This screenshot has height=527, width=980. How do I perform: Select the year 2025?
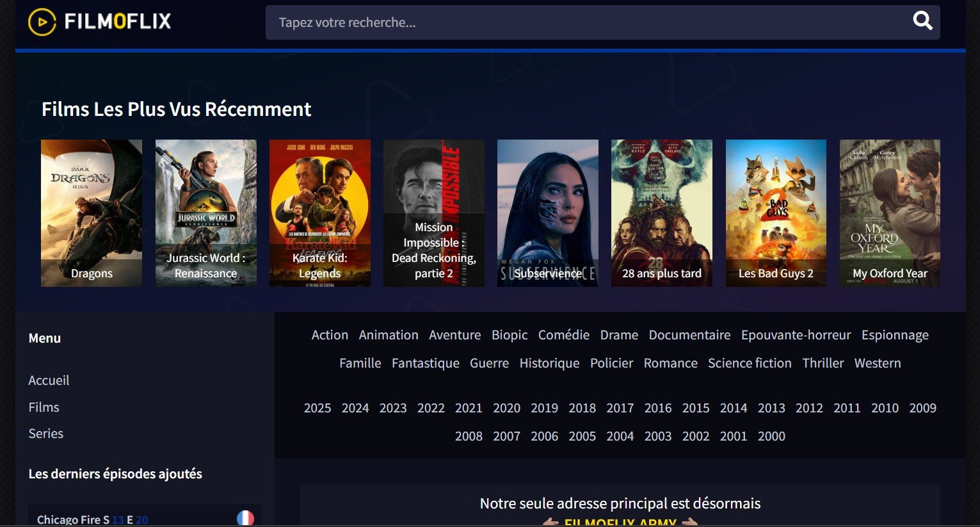point(317,408)
